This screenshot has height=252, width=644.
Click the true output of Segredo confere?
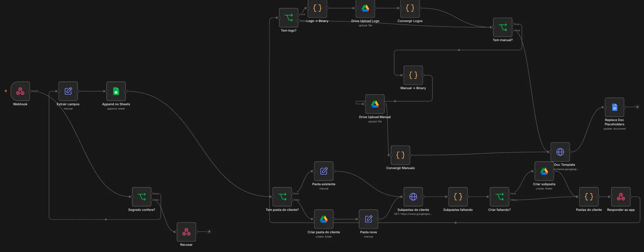coord(151,193)
